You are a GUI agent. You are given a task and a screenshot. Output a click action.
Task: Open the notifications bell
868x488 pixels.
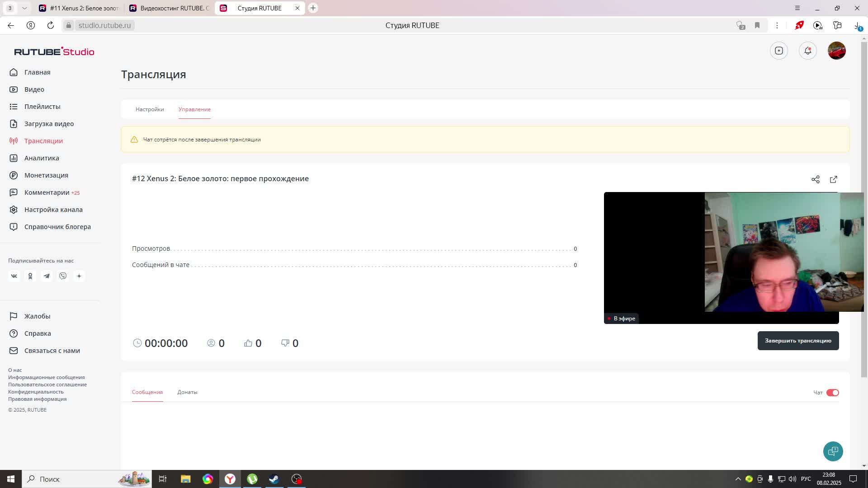pos(807,51)
